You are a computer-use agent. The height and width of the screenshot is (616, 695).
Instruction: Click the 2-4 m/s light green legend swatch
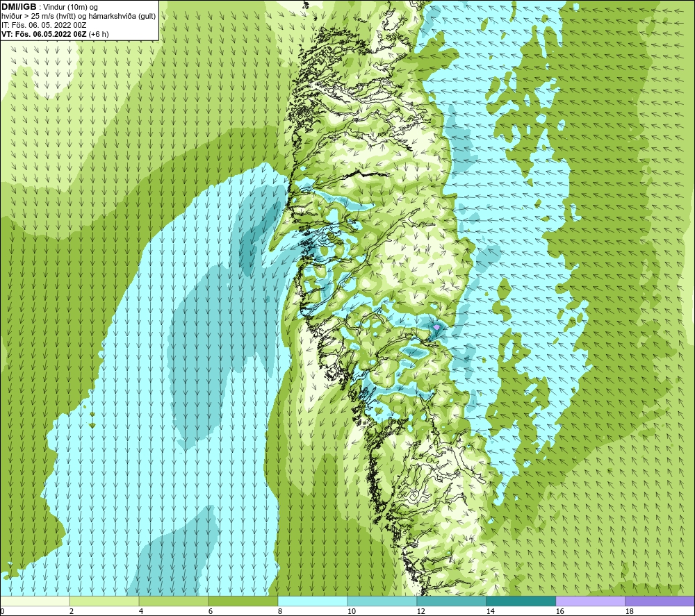(x=104, y=601)
